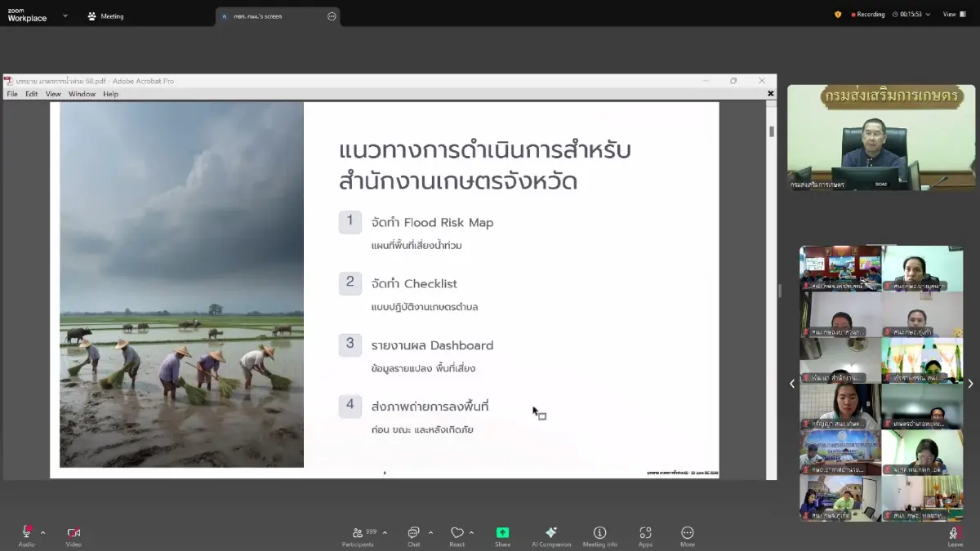
Task: Open the View menu at top right
Action: [x=952, y=14]
